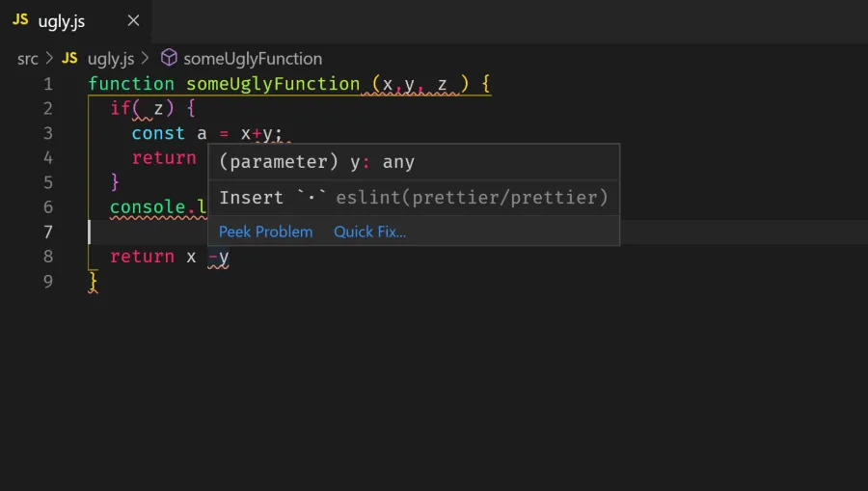Click the eslint(prettier/prettier) message text

(x=472, y=198)
